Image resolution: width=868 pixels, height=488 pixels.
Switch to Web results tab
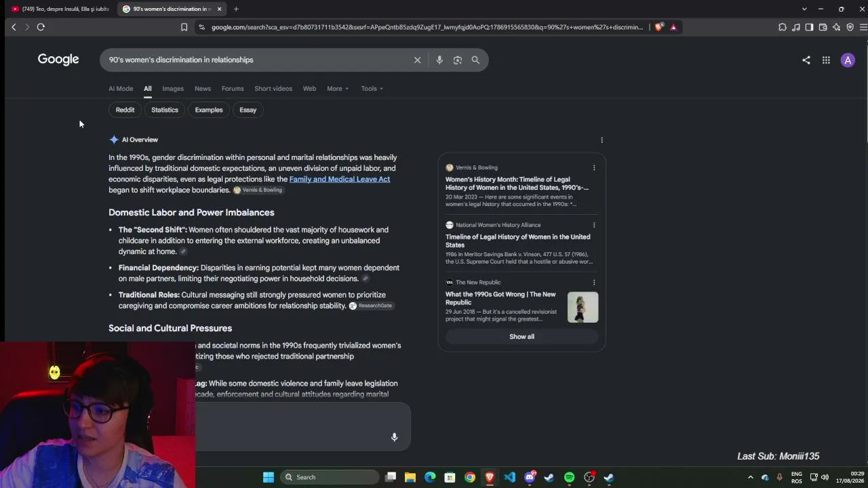click(309, 89)
